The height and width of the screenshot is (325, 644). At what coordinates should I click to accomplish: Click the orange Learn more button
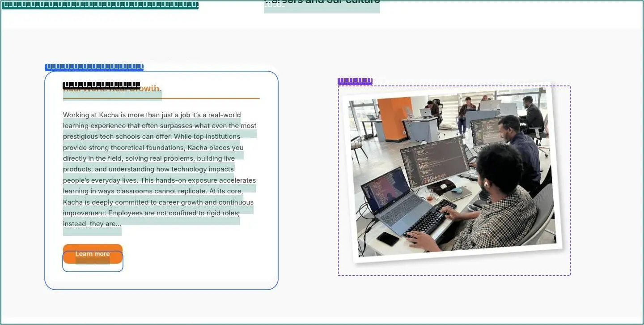93,254
